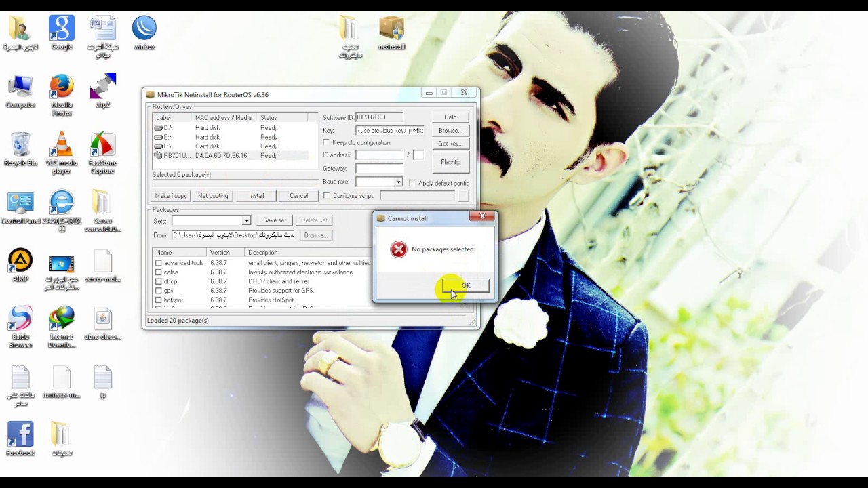Image resolution: width=868 pixels, height=488 pixels.
Task: Open the winbox desktop icon
Action: click(x=144, y=34)
